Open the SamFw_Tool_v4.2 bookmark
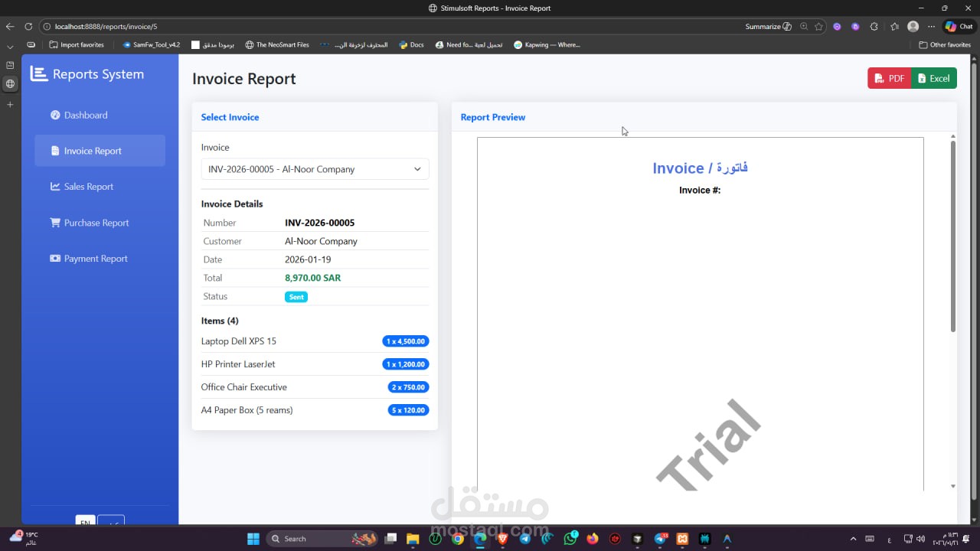The width and height of the screenshot is (980, 551). [151, 45]
